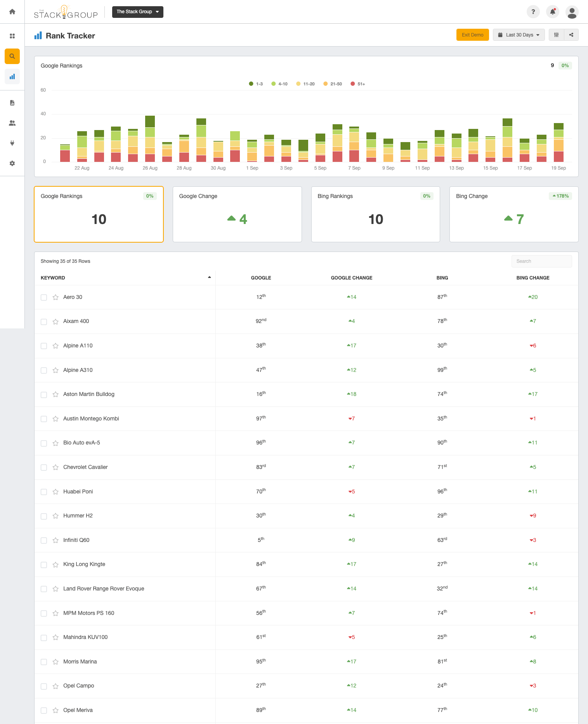Open The Stack Group account dropdown
This screenshot has height=724, width=588.
pyautogui.click(x=137, y=12)
